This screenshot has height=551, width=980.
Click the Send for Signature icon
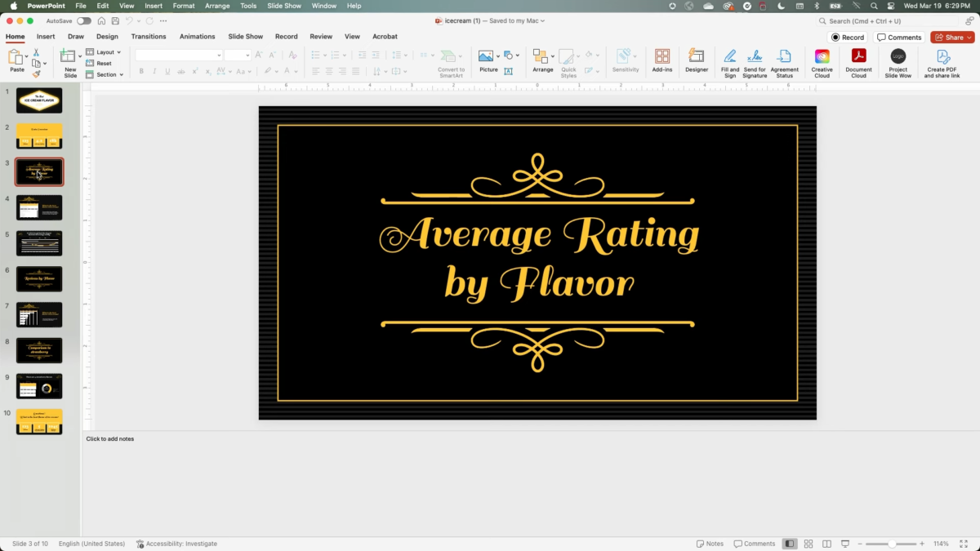(x=755, y=60)
